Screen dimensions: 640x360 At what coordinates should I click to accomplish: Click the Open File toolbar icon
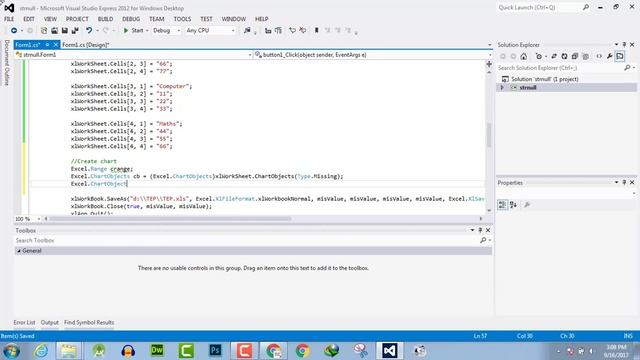click(54, 31)
